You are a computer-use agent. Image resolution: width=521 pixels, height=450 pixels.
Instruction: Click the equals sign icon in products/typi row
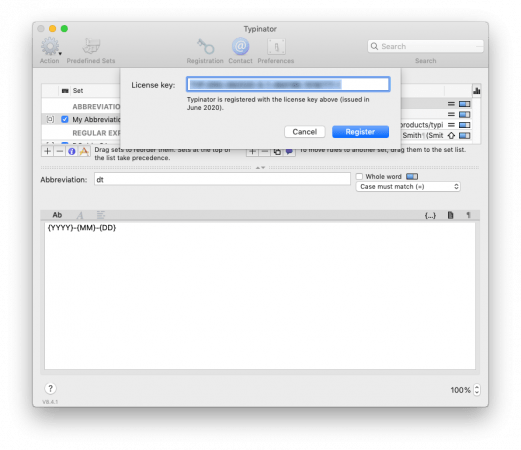point(451,125)
